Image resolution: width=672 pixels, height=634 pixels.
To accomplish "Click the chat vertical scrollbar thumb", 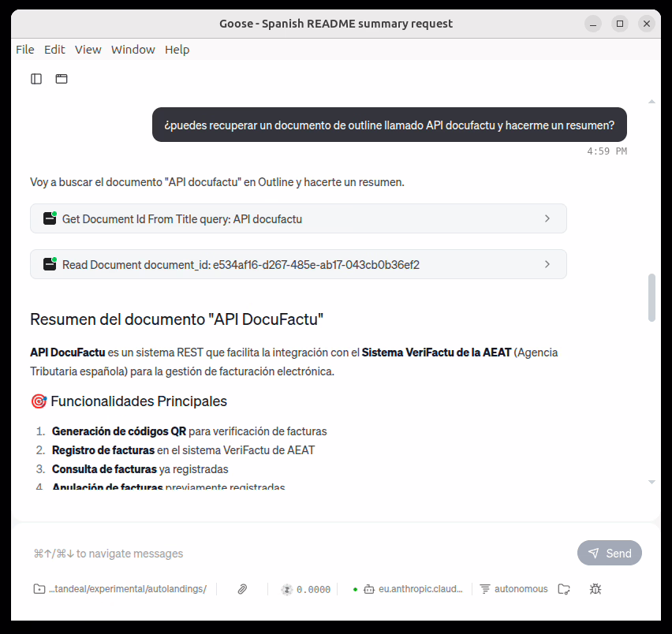I will (x=651, y=297).
